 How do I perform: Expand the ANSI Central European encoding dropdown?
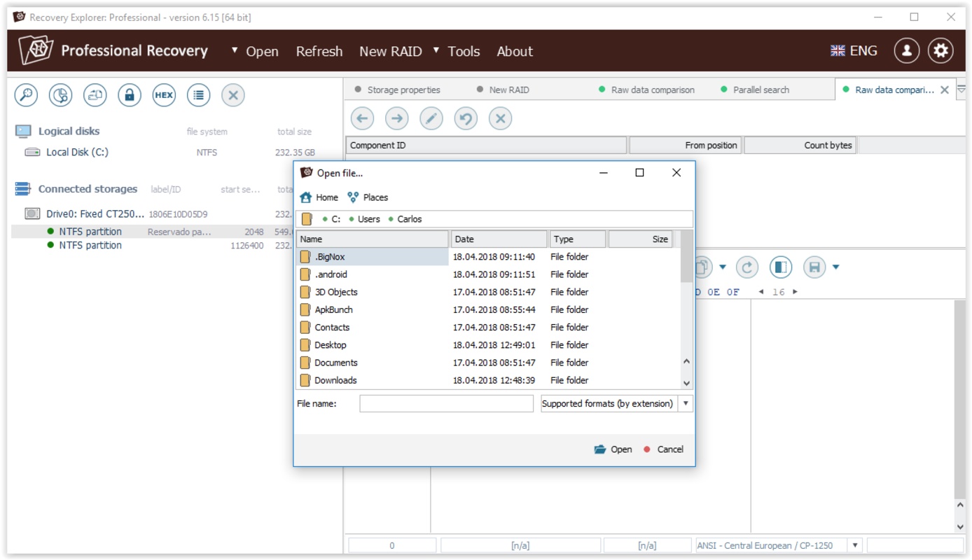tap(854, 545)
